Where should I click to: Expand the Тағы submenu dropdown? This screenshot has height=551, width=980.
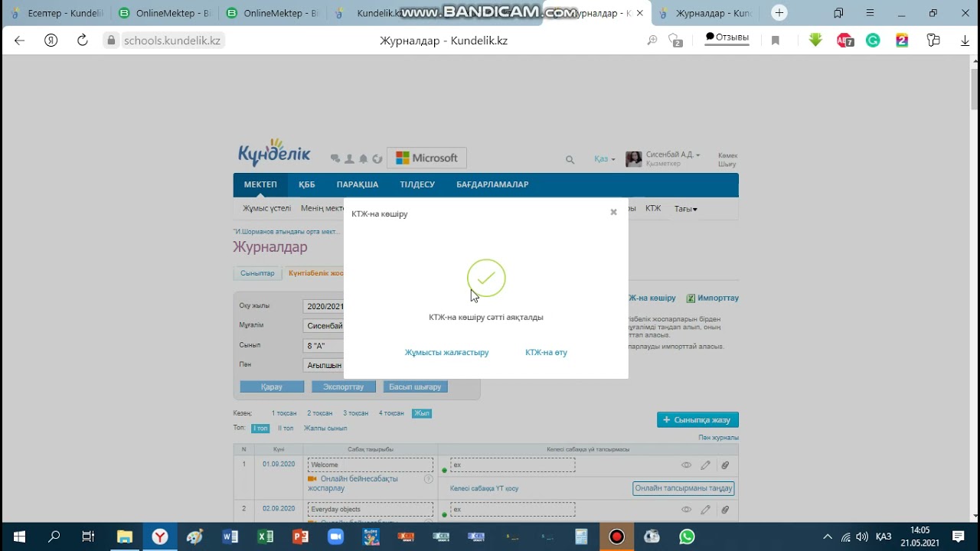685,209
